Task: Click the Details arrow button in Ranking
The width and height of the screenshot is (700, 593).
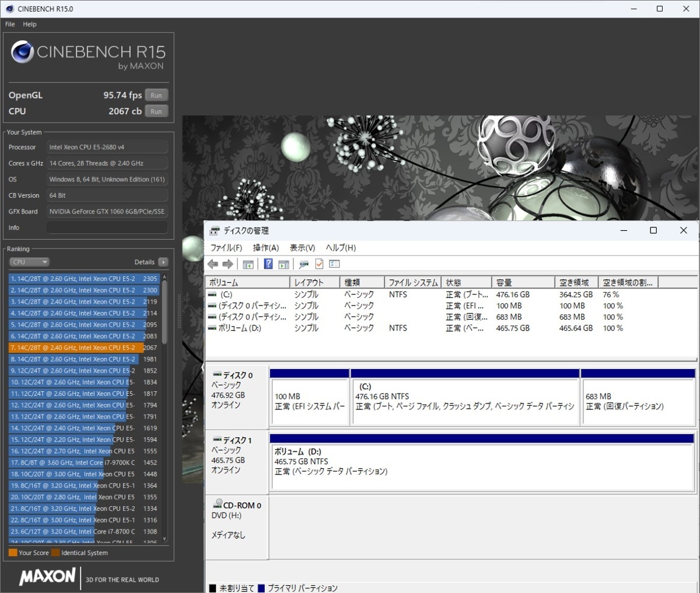Action: pyautogui.click(x=163, y=262)
